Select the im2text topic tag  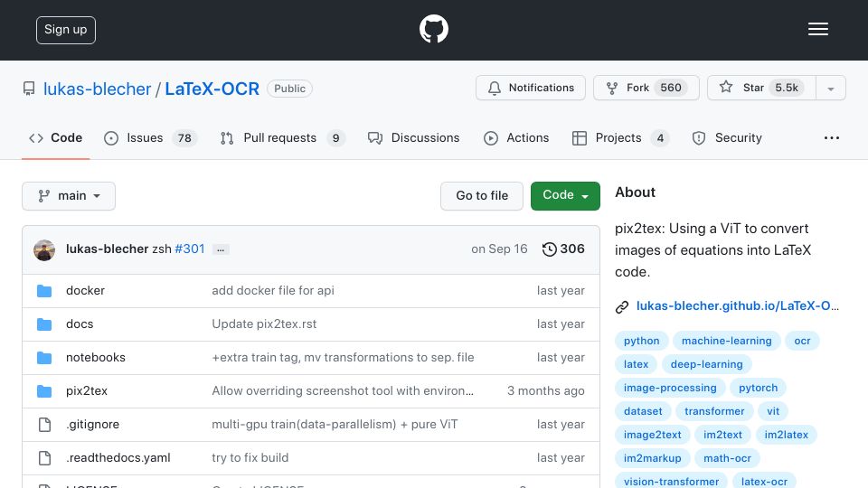[x=722, y=435]
